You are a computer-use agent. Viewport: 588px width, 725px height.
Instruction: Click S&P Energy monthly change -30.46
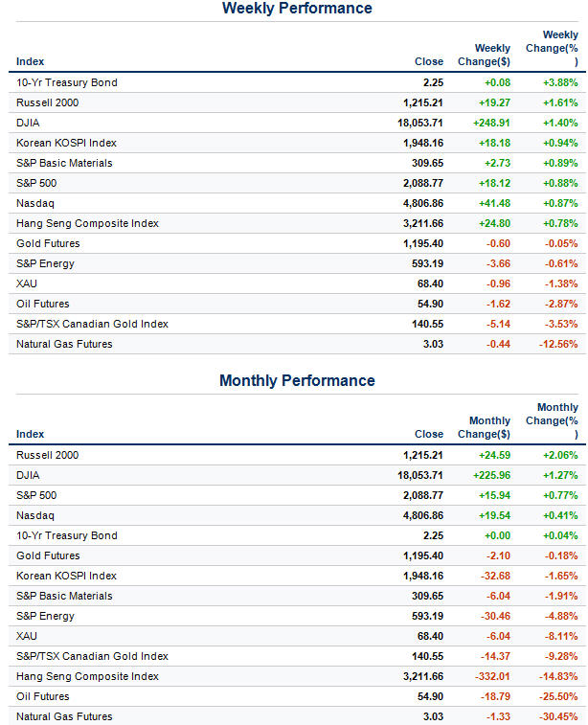[x=490, y=616]
